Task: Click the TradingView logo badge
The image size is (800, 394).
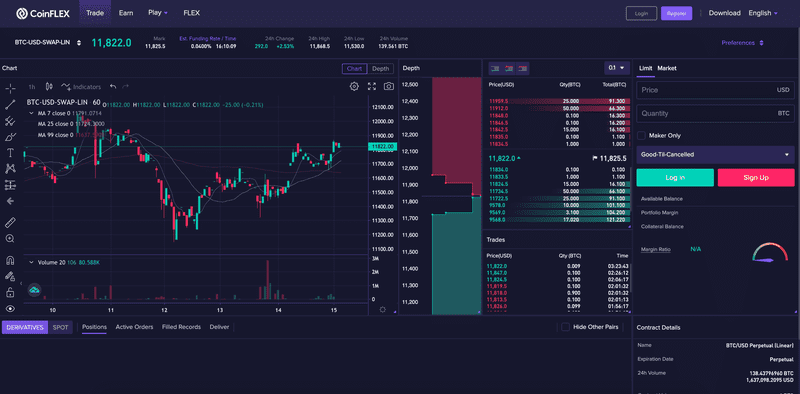Action: click(34, 290)
